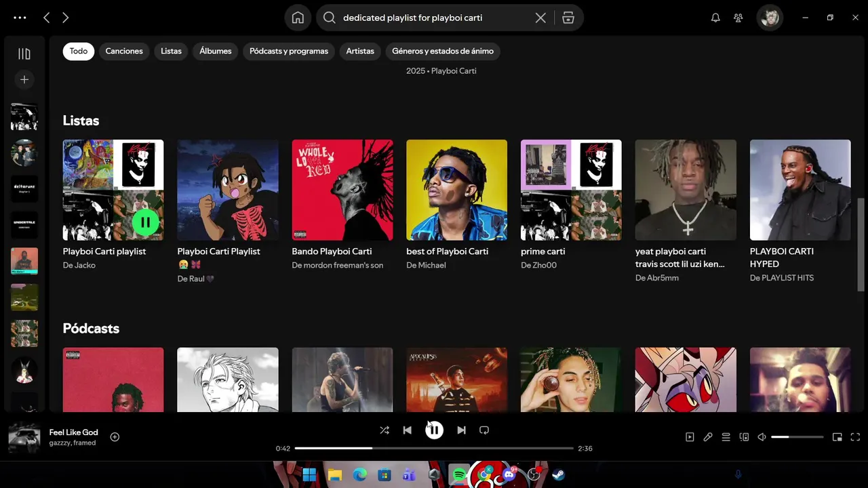The width and height of the screenshot is (868, 488).
Task: Adjust the volume slider
Action: pos(797,437)
